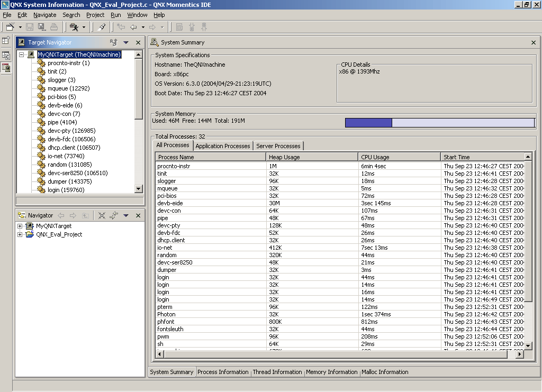Image resolution: width=542 pixels, height=392 pixels.
Task: Open the Project menu
Action: point(95,15)
